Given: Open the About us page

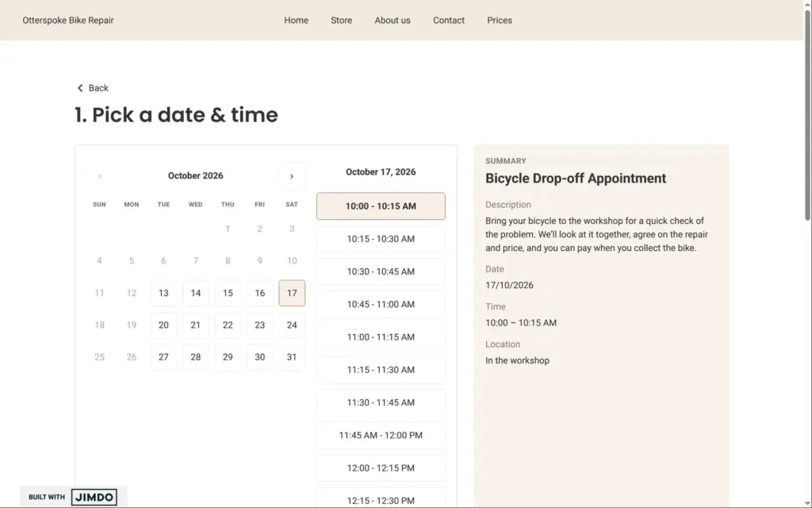Looking at the screenshot, I should click(393, 20).
